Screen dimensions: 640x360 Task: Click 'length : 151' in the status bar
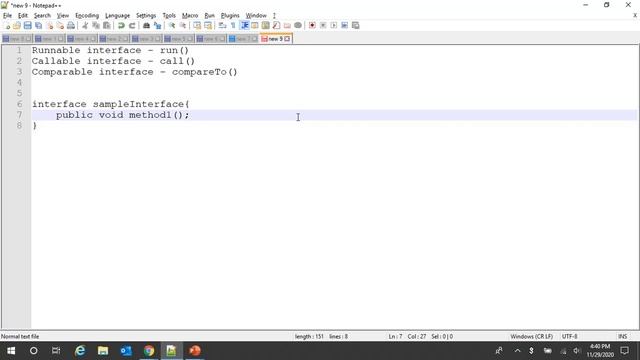point(309,337)
